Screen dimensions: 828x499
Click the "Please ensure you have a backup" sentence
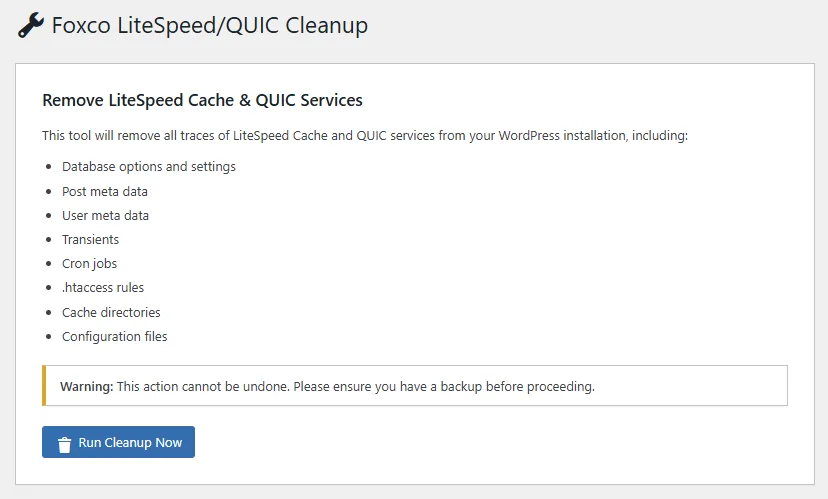(442, 386)
